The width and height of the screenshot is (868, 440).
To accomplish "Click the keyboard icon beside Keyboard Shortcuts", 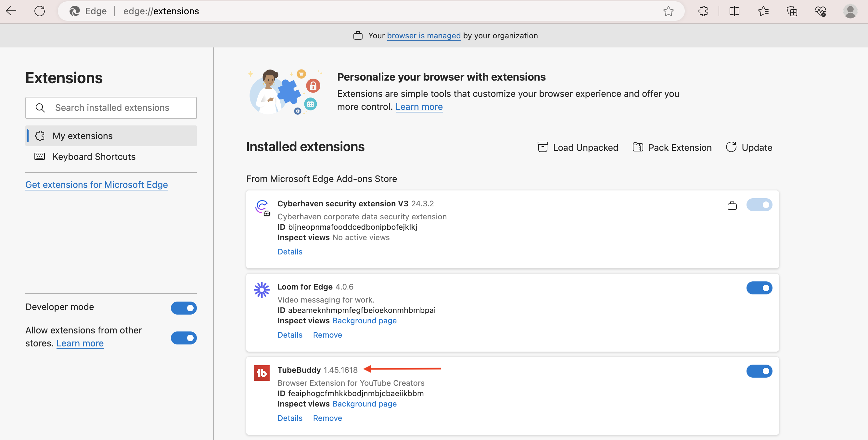I will click(40, 156).
